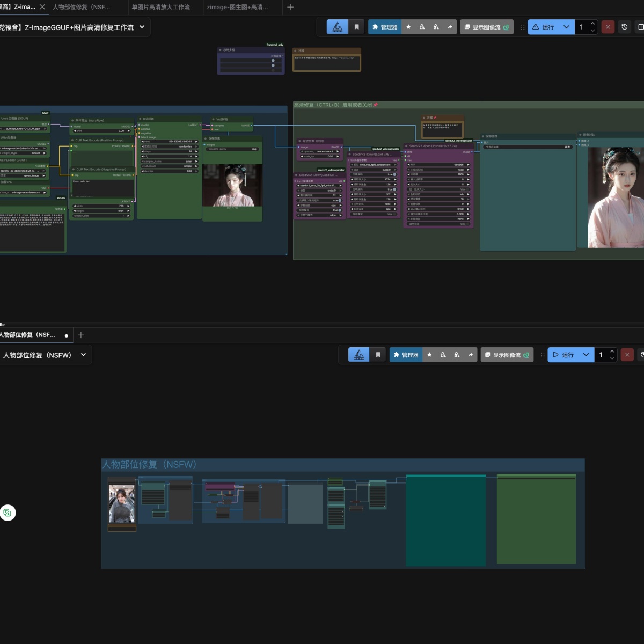Click the star icon next to top 管理器
This screenshot has height=644, width=644.
tap(408, 27)
